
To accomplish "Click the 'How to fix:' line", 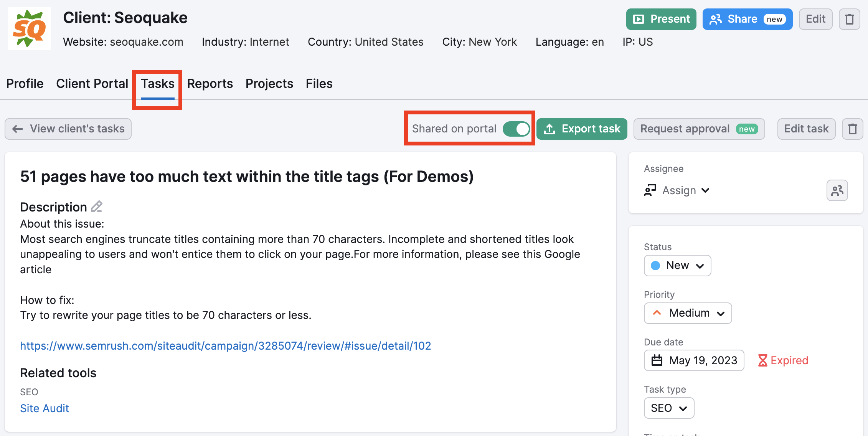I will coord(47,300).
